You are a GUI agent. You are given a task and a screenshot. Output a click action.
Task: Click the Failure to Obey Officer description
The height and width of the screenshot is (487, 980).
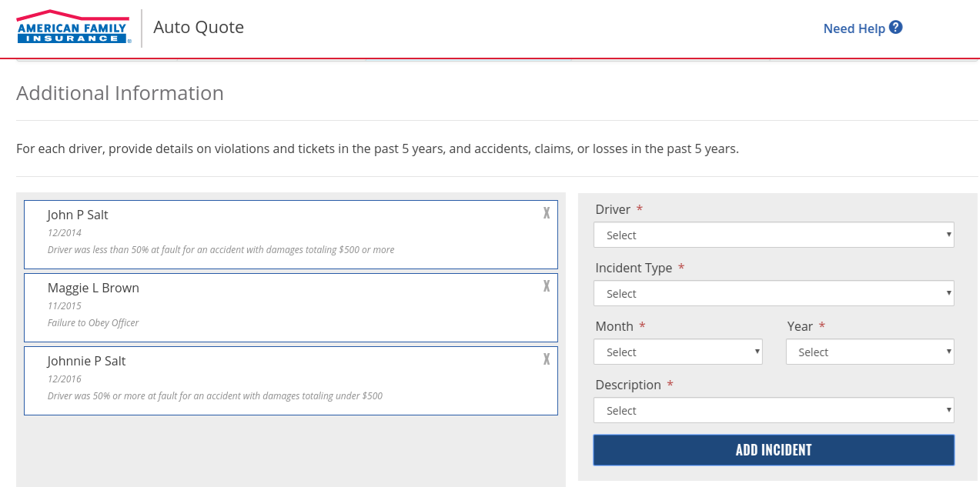tap(93, 323)
